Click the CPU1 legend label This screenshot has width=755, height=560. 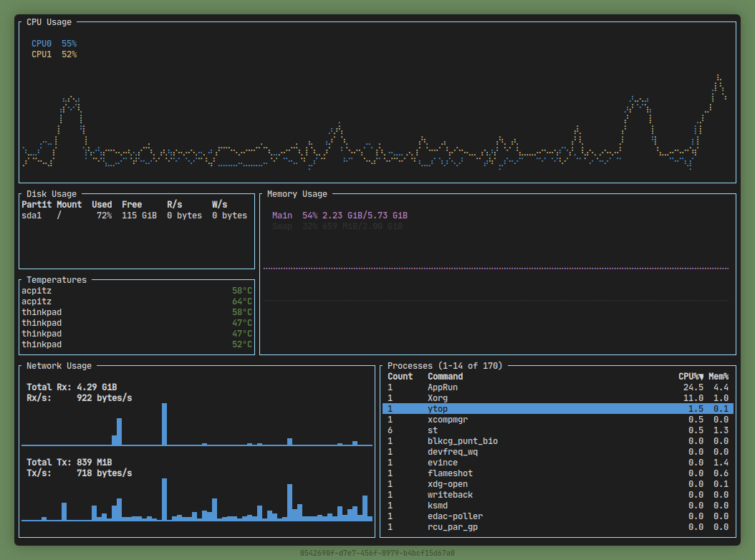[42, 54]
